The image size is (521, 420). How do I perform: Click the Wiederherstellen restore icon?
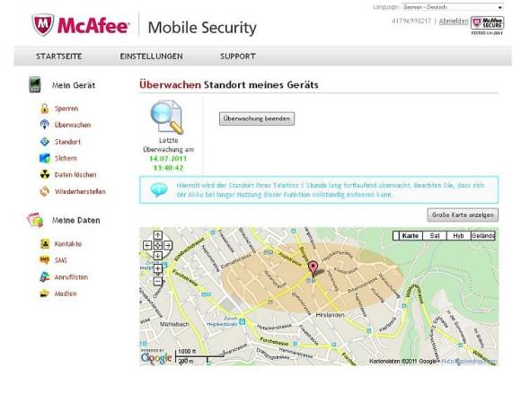[45, 191]
